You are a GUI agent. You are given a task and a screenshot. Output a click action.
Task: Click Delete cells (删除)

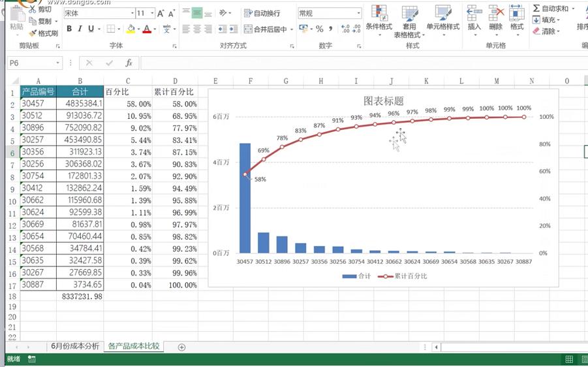496,20
